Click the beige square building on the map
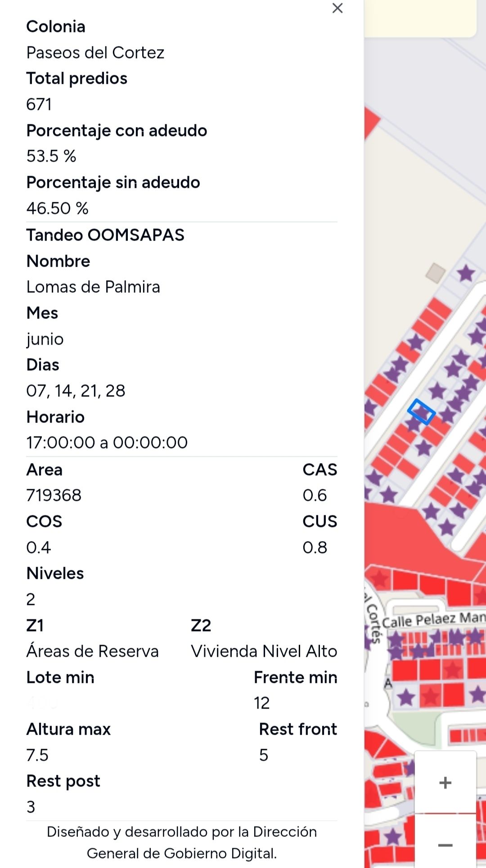 [435, 273]
